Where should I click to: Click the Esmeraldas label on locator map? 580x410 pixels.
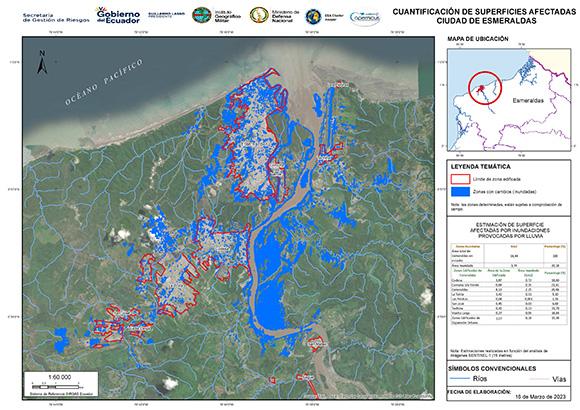tap(528, 100)
